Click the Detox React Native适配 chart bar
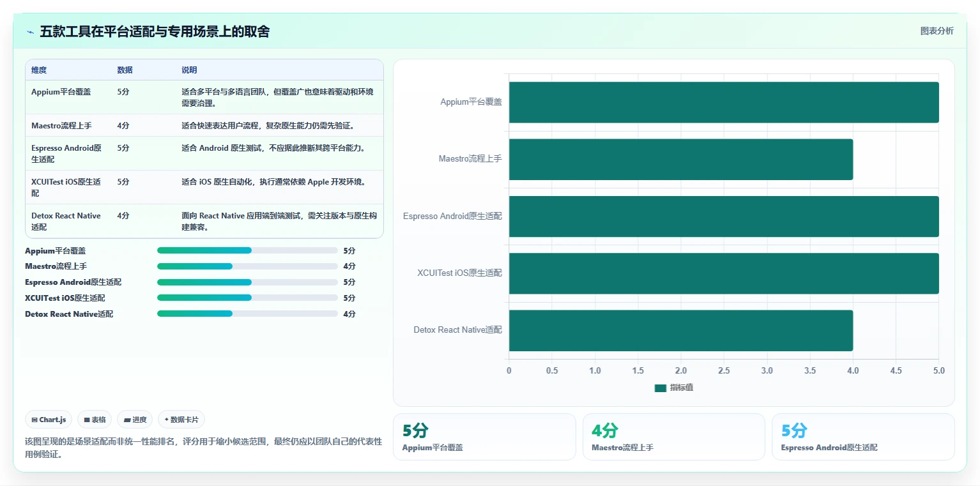Screen dimensions: 980x486 (681, 330)
